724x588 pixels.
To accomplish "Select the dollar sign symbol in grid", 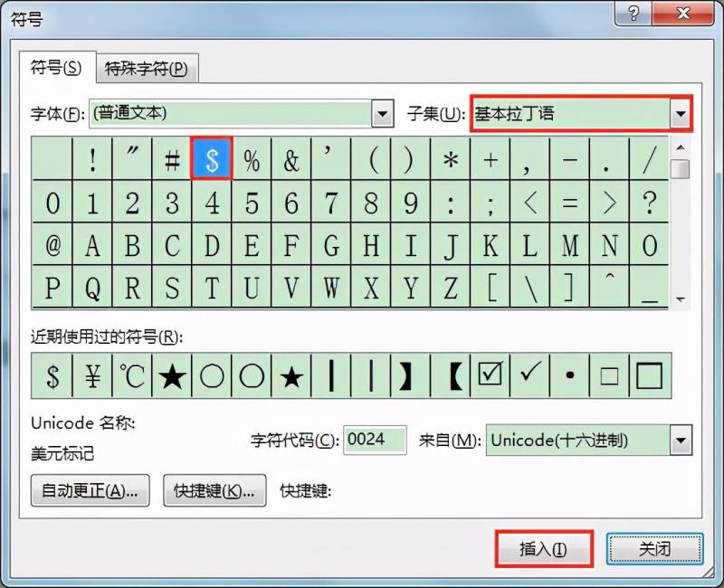I will (x=212, y=158).
